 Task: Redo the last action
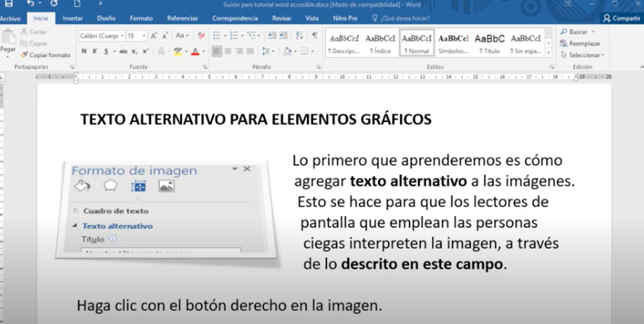click(54, 3)
